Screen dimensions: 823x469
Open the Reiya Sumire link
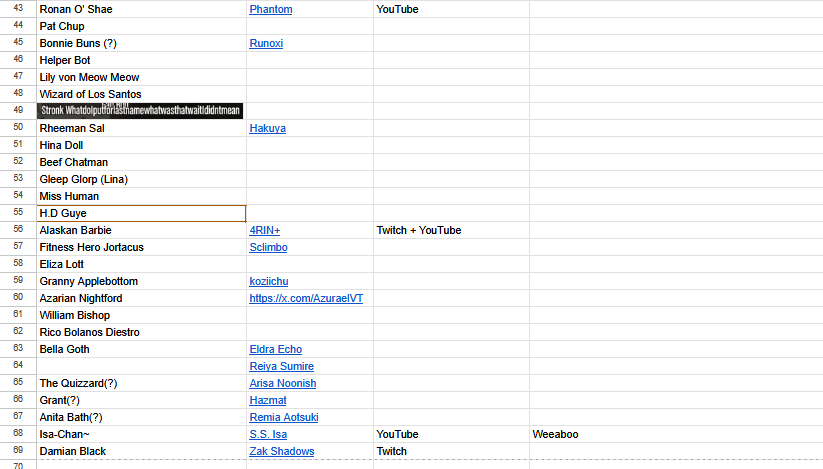pyautogui.click(x=281, y=366)
